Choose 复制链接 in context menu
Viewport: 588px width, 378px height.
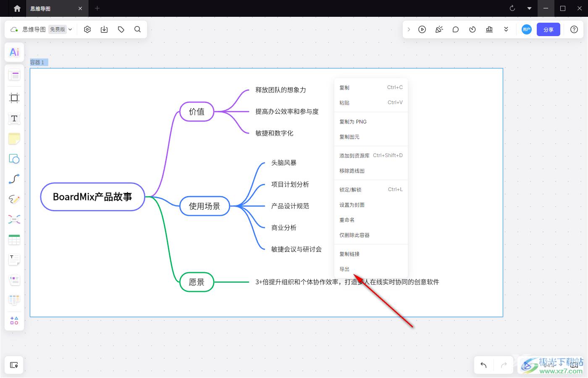[371, 254]
